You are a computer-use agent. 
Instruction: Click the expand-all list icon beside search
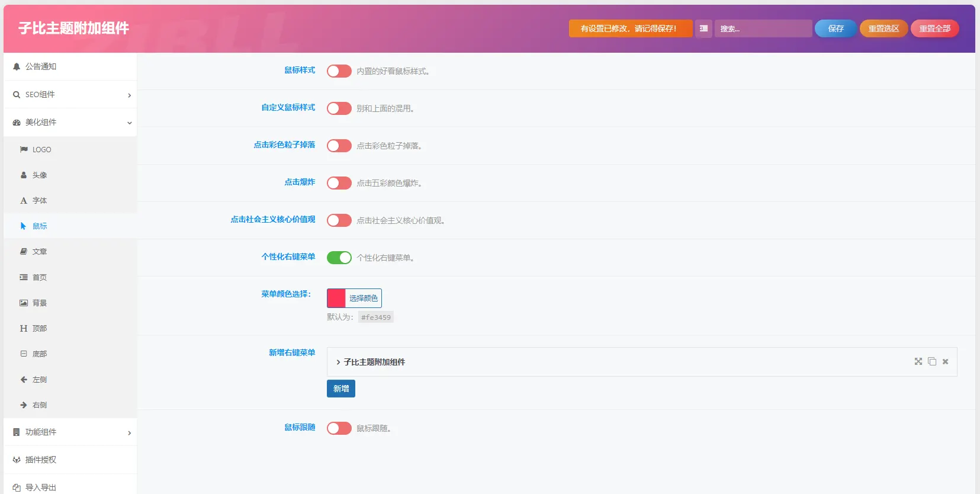703,28
